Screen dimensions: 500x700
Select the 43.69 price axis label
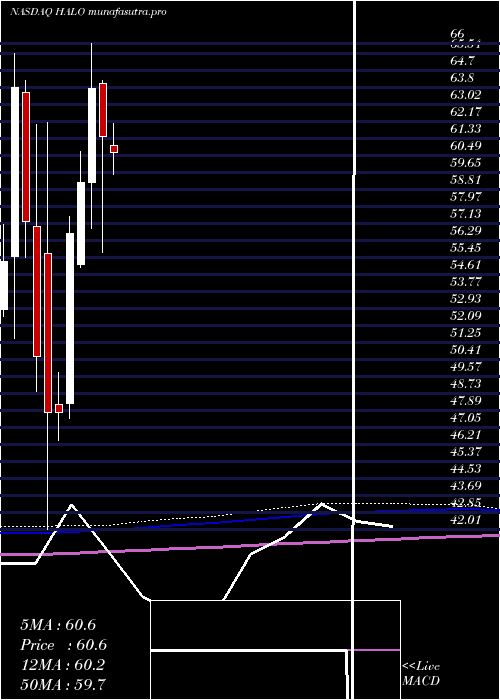pyautogui.click(x=466, y=485)
